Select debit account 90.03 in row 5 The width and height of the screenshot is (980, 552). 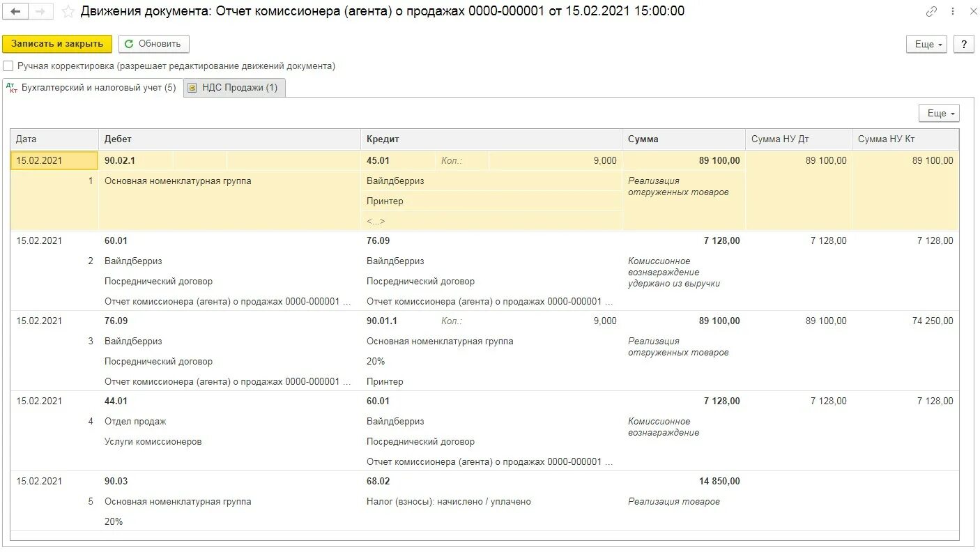(x=116, y=481)
